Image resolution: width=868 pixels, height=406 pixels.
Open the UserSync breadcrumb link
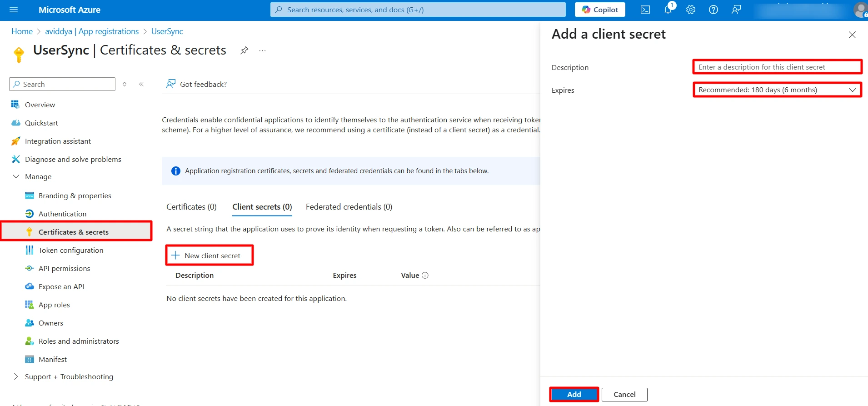pos(167,31)
